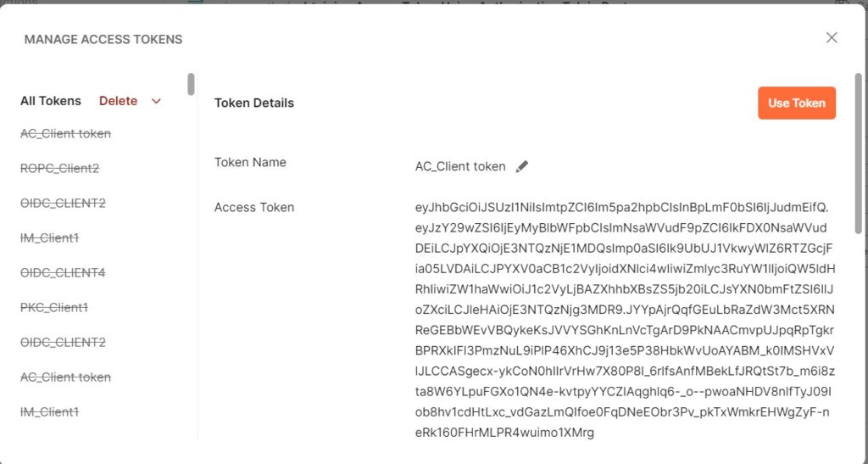Expand the Delete dropdown chevron
The image size is (868, 464).
[156, 101]
